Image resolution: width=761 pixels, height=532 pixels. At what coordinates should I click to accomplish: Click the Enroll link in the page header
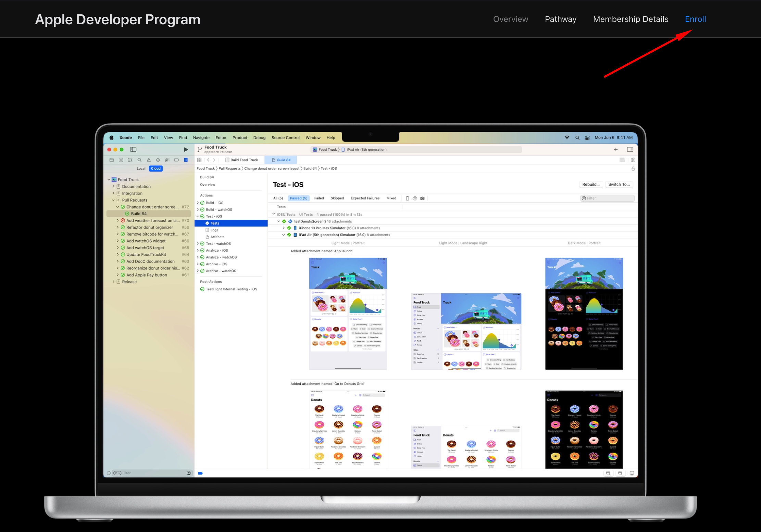coord(695,19)
